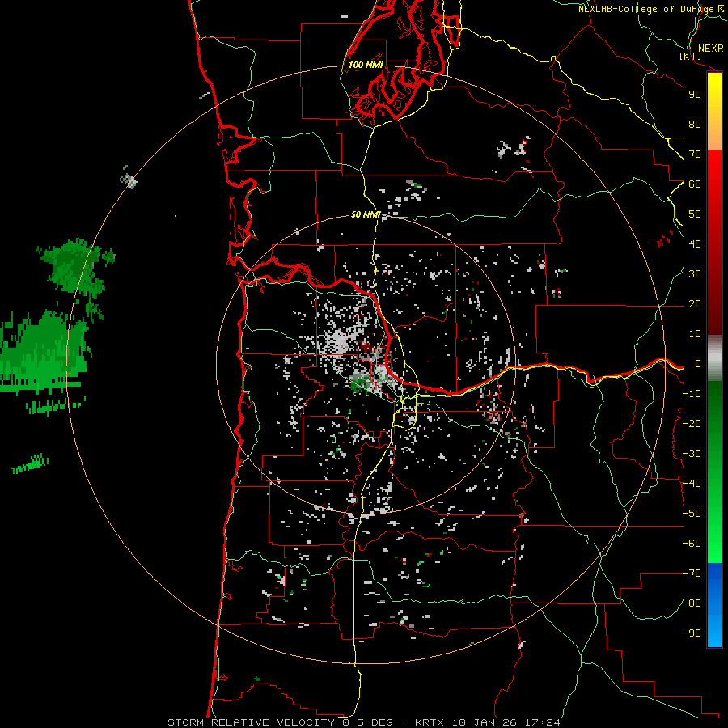The image size is (728, 728).
Task: Click the positive "80" scale label
Action: (695, 125)
